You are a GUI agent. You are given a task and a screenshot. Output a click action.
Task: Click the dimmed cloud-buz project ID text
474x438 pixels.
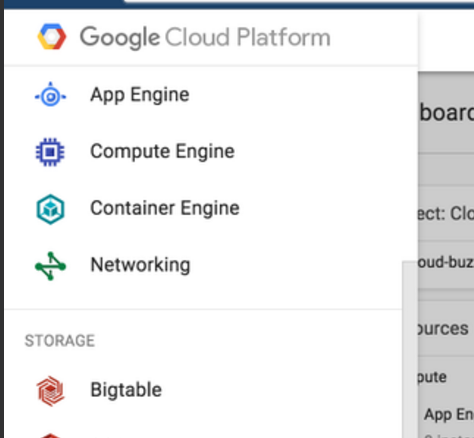[x=446, y=262]
